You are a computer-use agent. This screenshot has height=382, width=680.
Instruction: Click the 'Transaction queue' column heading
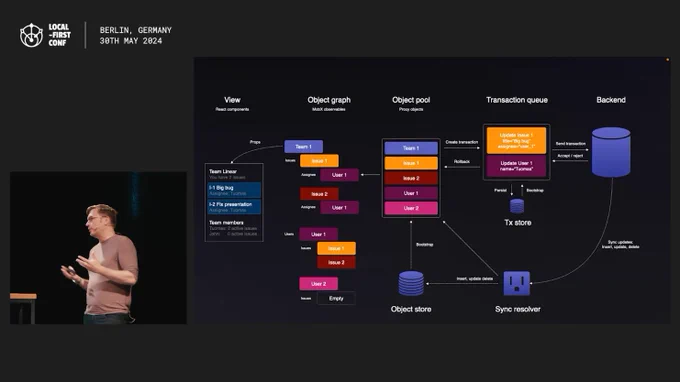coord(517,100)
